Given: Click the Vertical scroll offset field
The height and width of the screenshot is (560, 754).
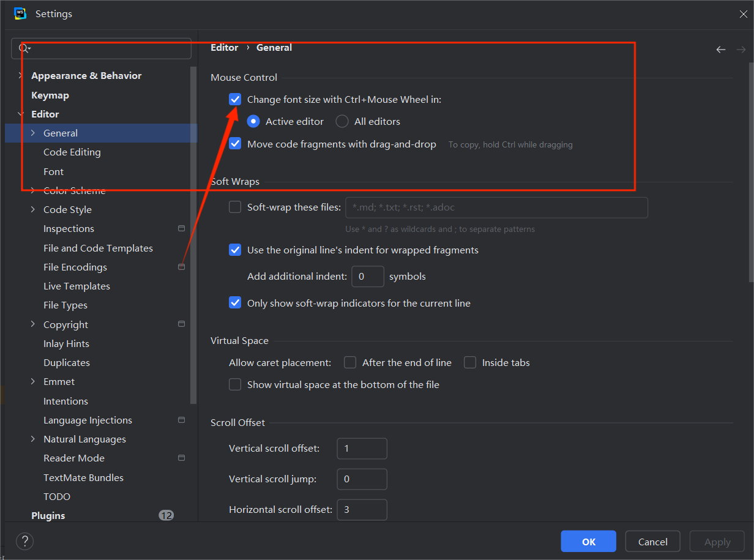Looking at the screenshot, I should [362, 449].
